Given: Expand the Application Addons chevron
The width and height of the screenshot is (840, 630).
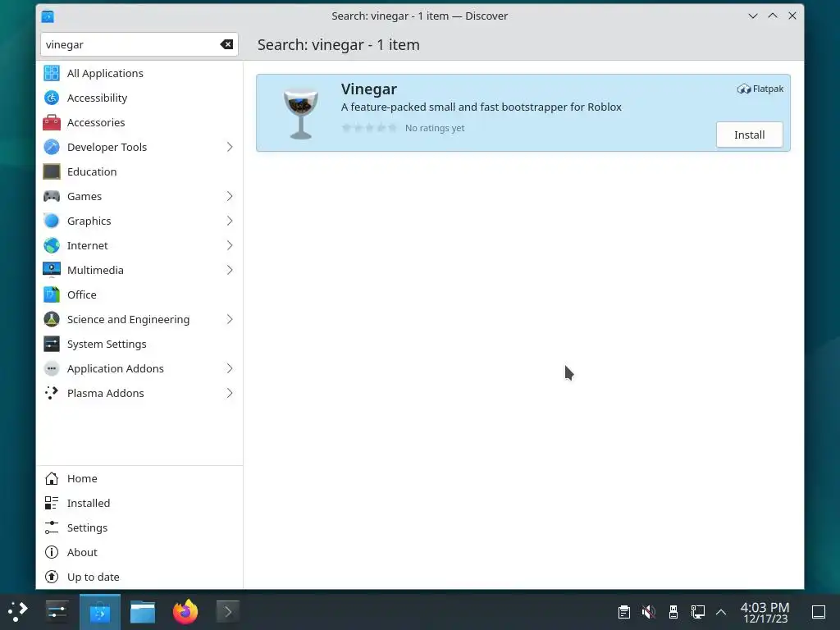Looking at the screenshot, I should (x=230, y=369).
